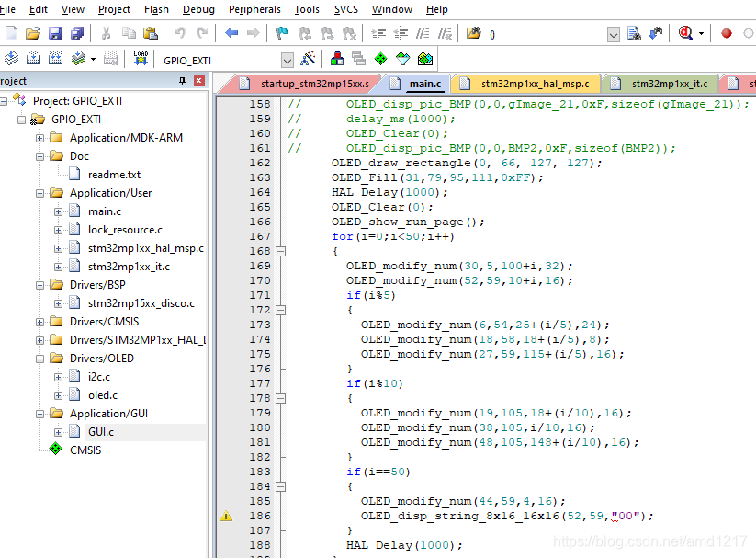Rebuild all target files with the Rebuild icon
756x558 pixels.
click(55, 59)
